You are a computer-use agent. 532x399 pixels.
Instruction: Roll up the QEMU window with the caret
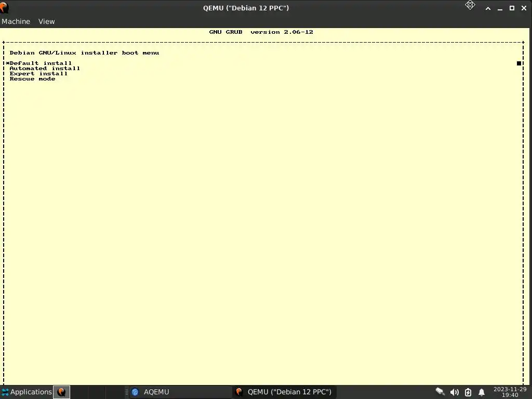[488, 8]
